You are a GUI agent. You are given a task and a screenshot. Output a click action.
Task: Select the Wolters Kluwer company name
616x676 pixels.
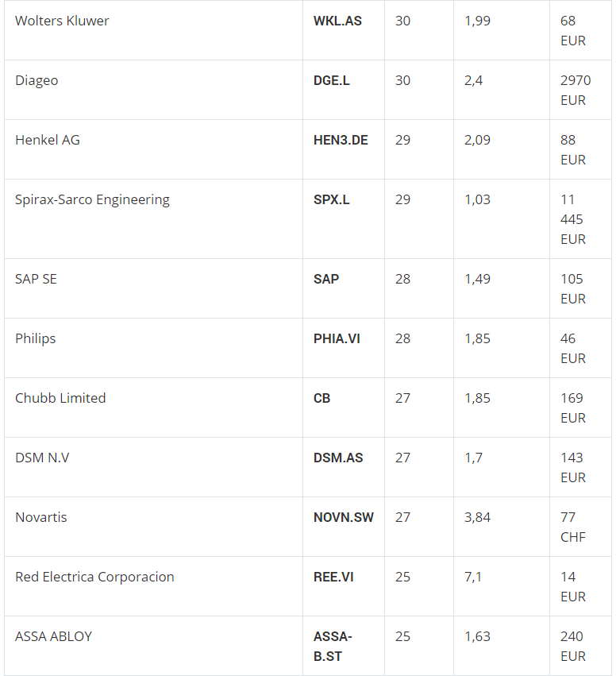point(62,21)
